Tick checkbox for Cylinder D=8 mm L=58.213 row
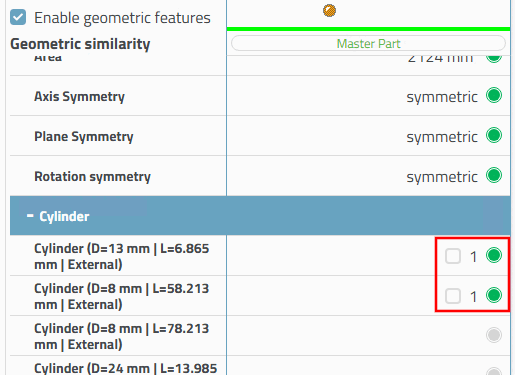Screen dimensions: 515x375 coord(453,296)
